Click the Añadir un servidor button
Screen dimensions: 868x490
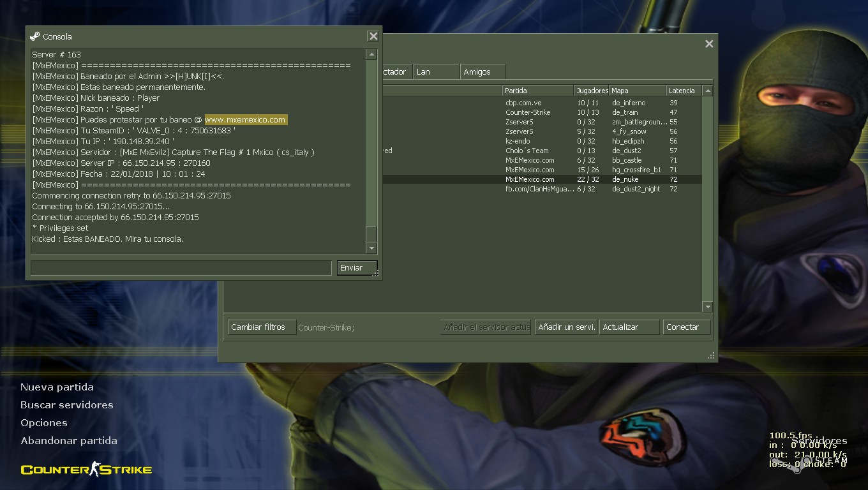coord(565,327)
